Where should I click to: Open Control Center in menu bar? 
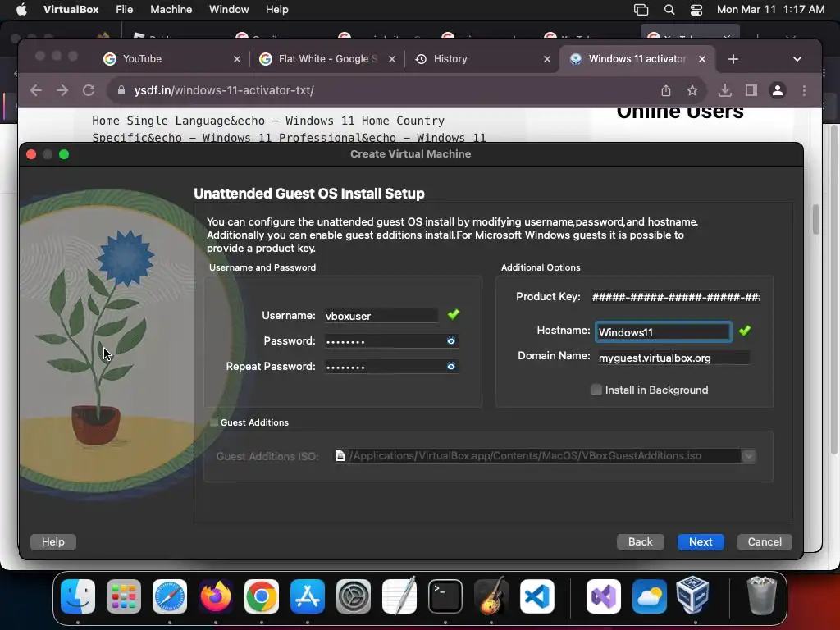click(696, 10)
